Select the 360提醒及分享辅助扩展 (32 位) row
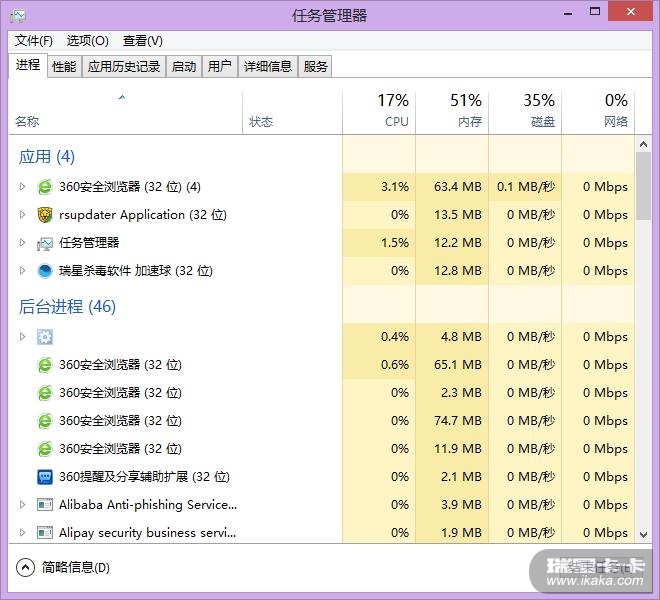The width and height of the screenshot is (660, 600). pos(322,477)
